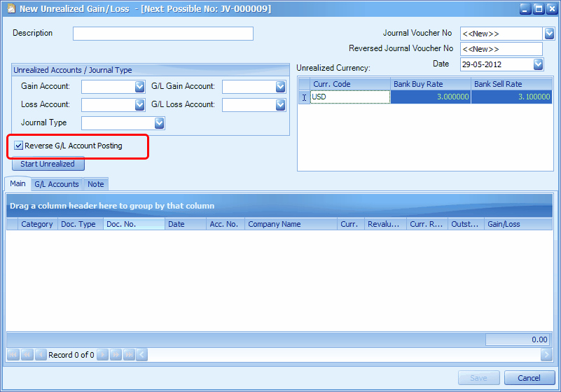This screenshot has height=392, width=561.
Task: Open the Journal Type dropdown
Action: coord(159,123)
